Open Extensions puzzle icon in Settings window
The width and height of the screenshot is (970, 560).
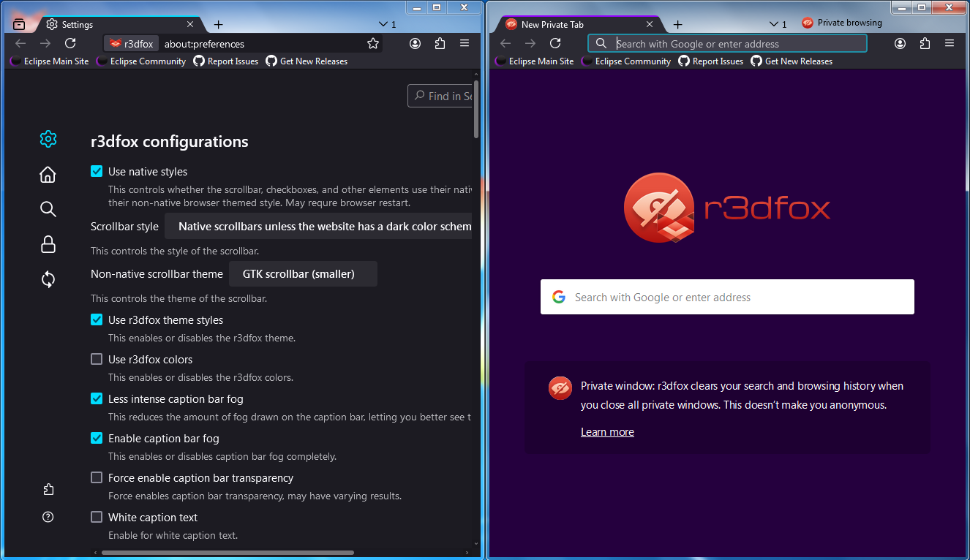440,44
